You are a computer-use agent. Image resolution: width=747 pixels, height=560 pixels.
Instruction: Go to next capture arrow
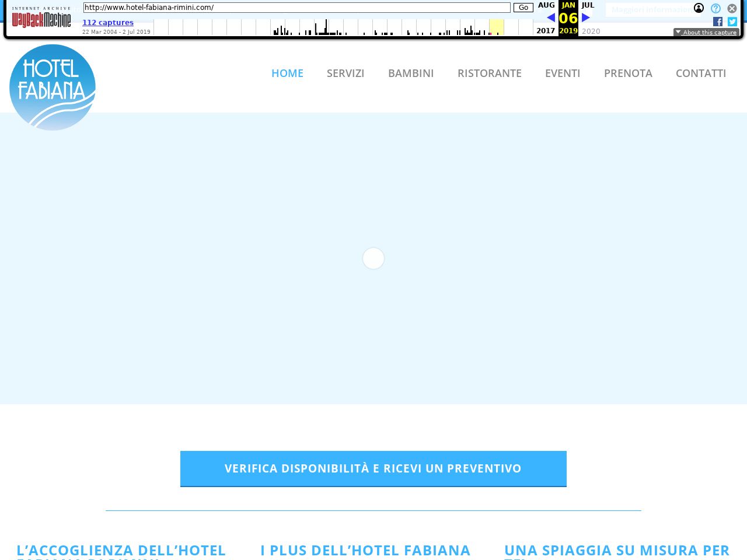pyautogui.click(x=586, y=17)
